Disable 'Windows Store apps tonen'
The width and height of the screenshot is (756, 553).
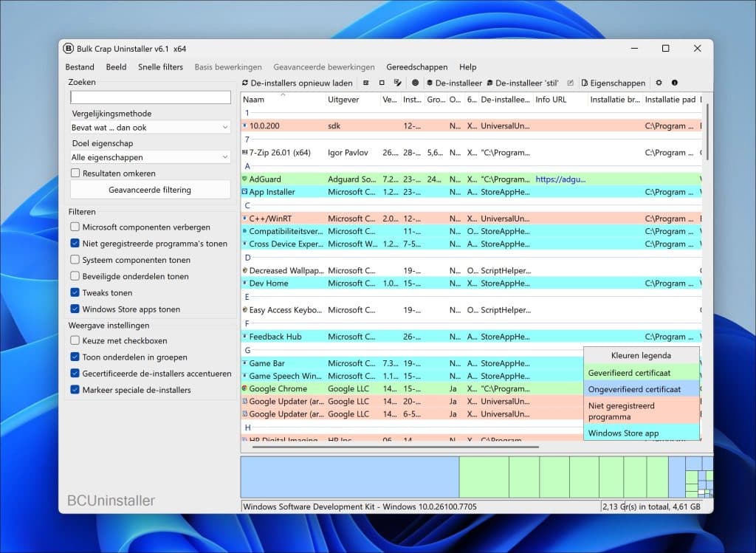coord(75,309)
